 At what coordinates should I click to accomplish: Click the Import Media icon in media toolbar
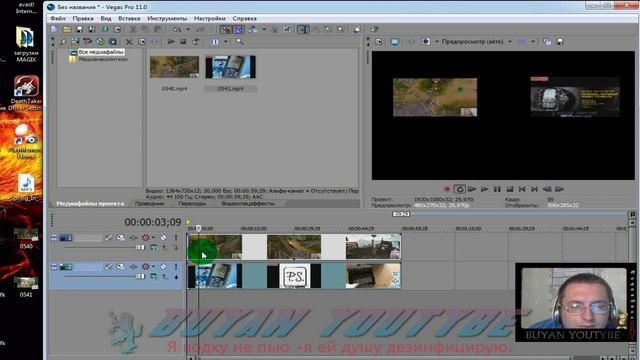[x=62, y=42]
